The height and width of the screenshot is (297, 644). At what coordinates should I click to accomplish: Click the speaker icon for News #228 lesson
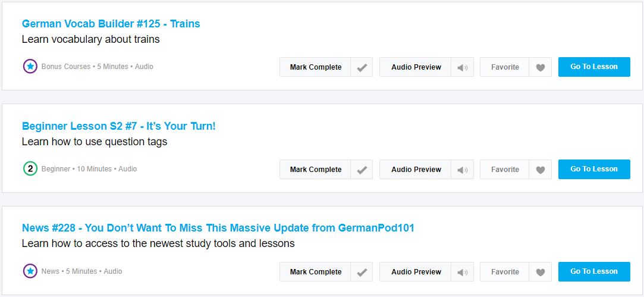(x=463, y=273)
